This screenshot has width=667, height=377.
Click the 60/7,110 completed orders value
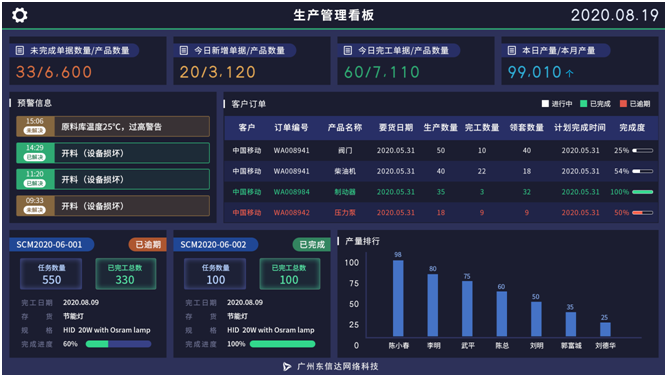point(382,72)
